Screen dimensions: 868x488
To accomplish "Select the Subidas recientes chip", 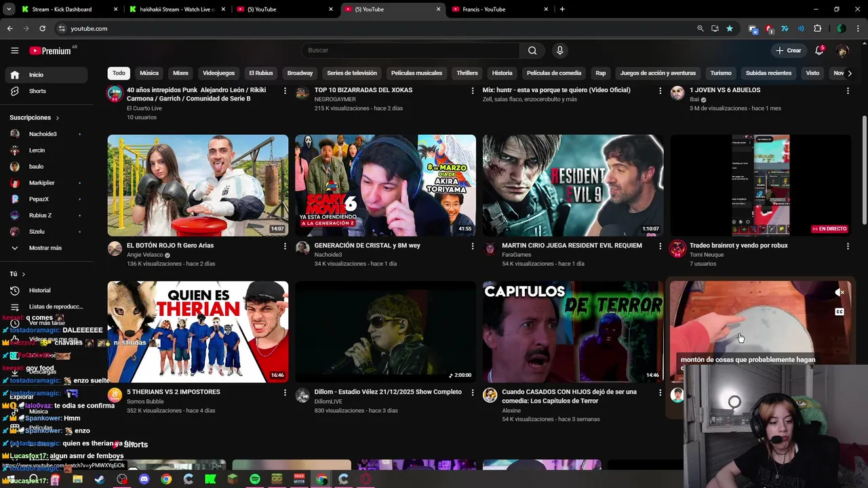I will [768, 73].
